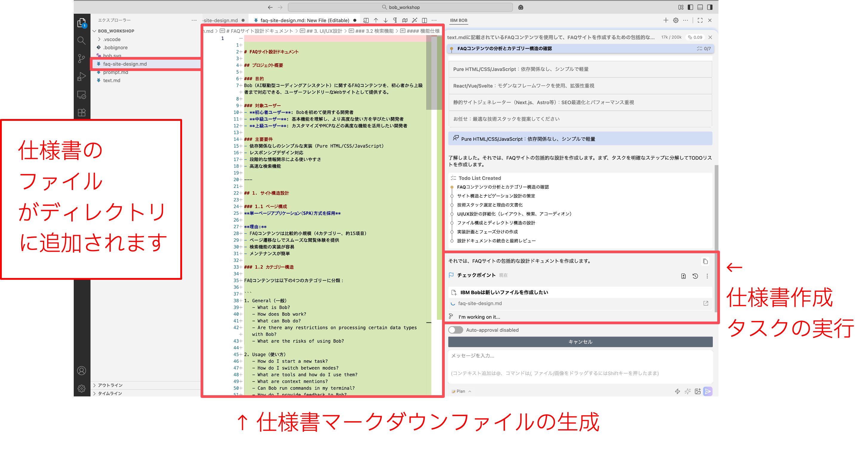Click the magic wand editor icon
868x451 pixels.
click(x=415, y=20)
